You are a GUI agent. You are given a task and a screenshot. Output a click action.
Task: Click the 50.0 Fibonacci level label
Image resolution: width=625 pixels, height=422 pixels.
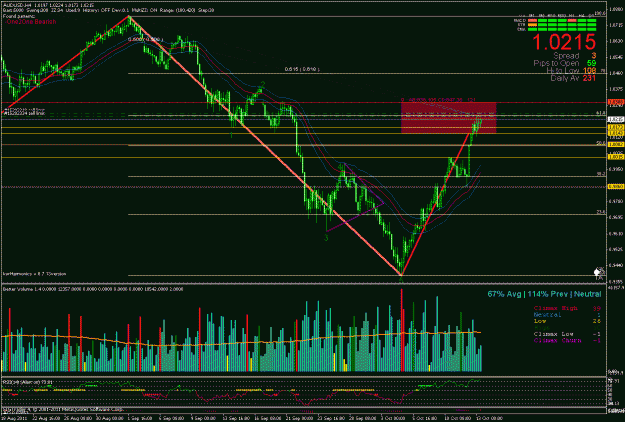(601, 143)
